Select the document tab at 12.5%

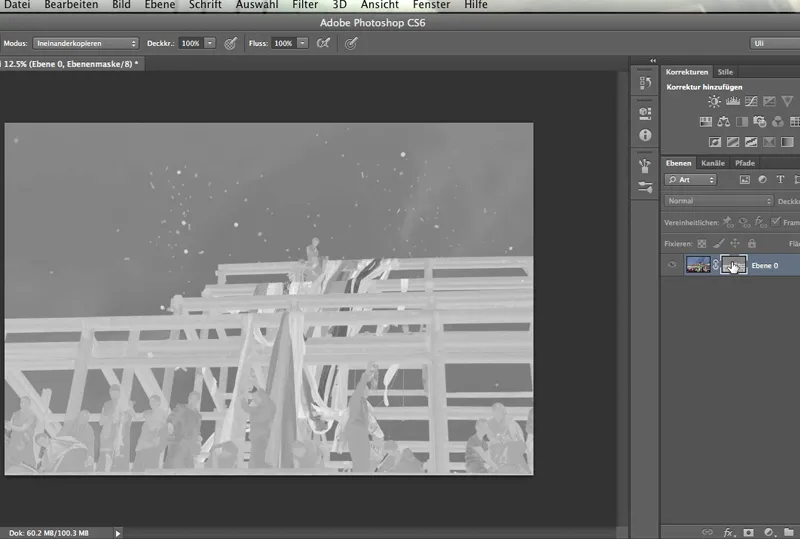point(71,64)
